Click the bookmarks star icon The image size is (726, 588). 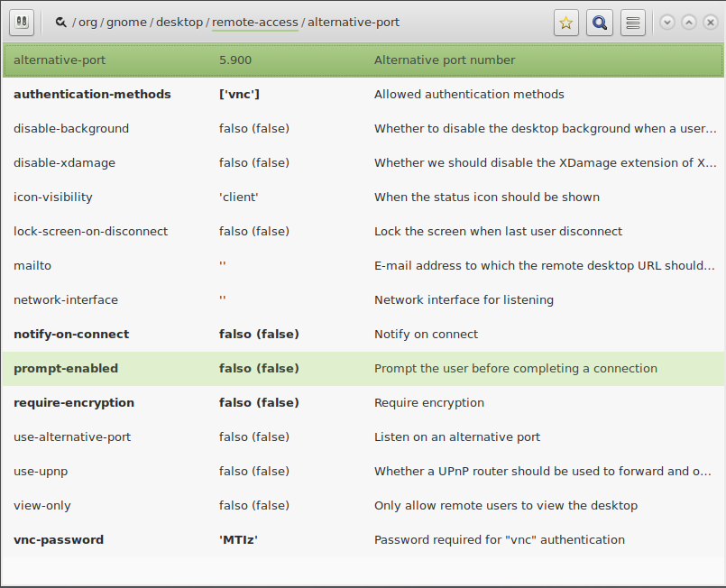click(565, 23)
